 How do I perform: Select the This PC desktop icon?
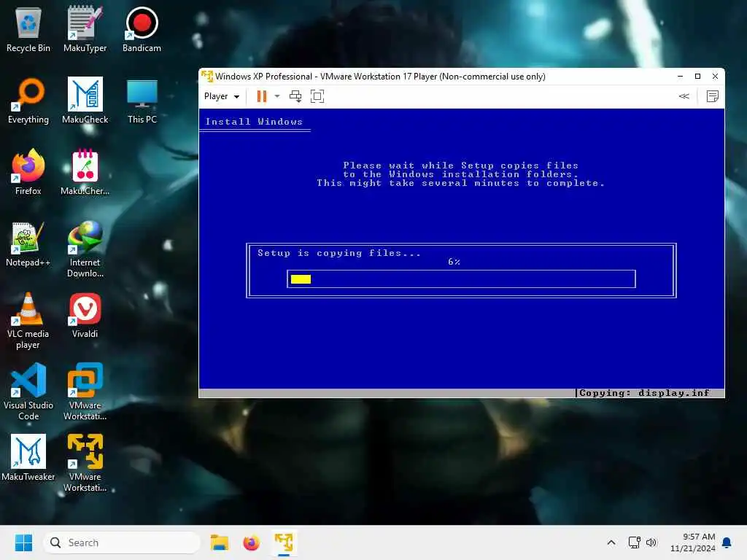point(142,101)
